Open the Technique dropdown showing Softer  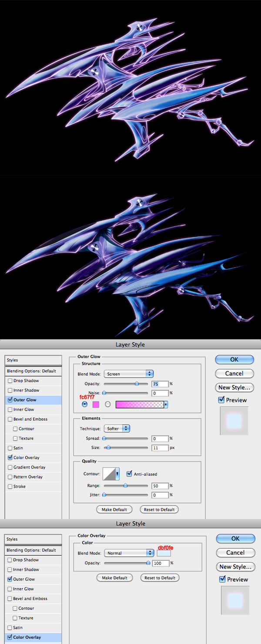pyautogui.click(x=117, y=429)
